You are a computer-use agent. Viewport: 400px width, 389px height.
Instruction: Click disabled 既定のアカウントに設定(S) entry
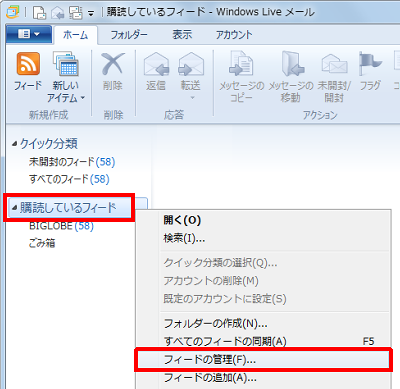point(263,299)
